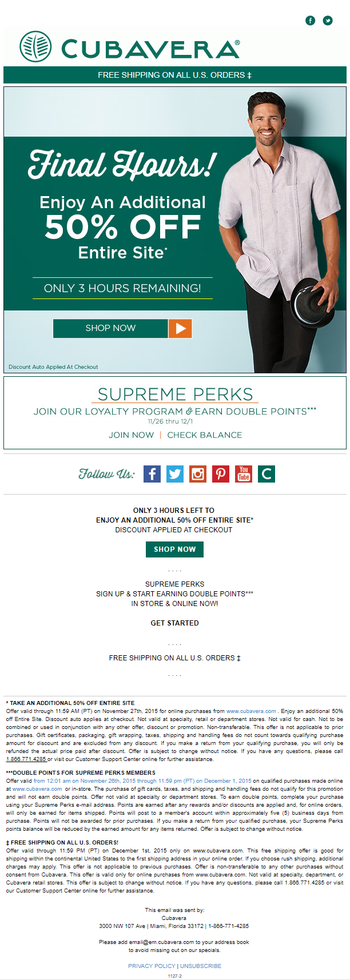Click the SHOP NOW button on the banner
Viewport: 350px width, 980px height.
pyautogui.click(x=110, y=328)
